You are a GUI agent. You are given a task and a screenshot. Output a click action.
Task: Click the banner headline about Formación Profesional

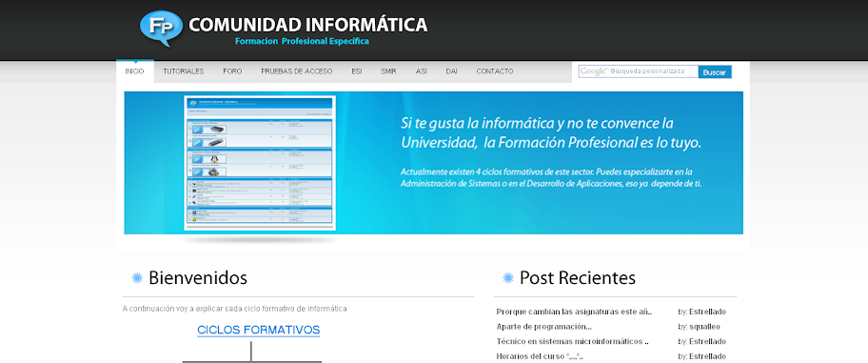551,133
